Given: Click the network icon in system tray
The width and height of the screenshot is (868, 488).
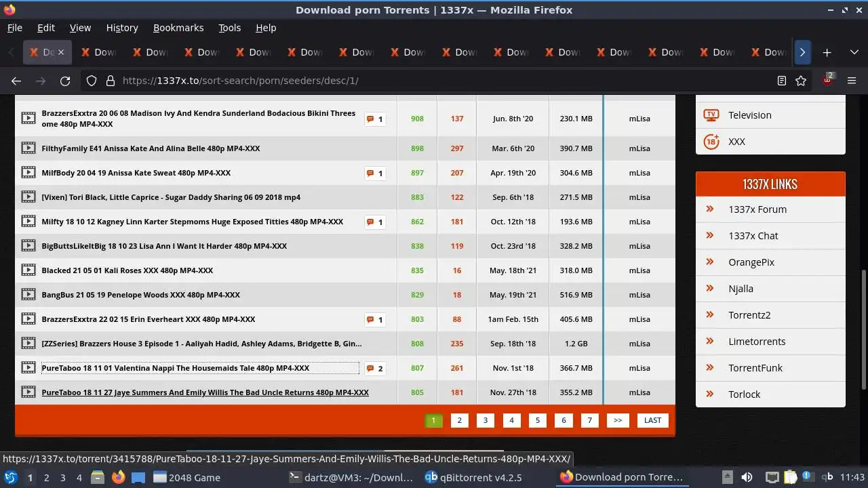Looking at the screenshot, I should (x=772, y=477).
